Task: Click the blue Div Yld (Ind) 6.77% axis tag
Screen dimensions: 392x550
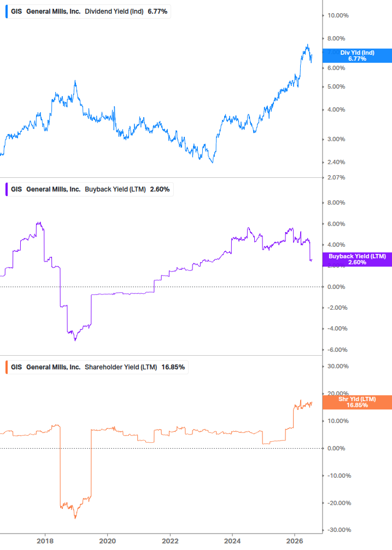Action: [x=357, y=56]
